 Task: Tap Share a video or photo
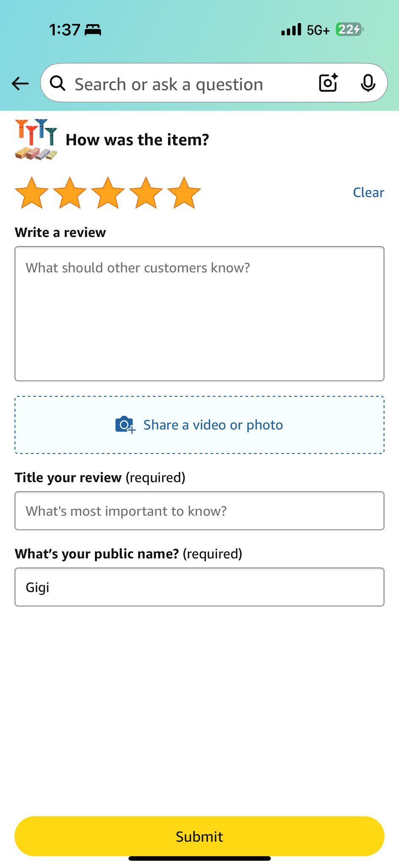213,425
